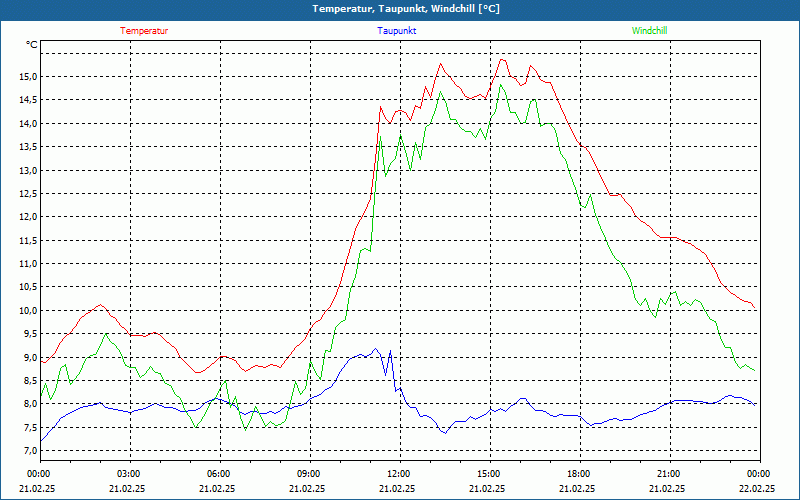Viewport: 800px width, 500px height.
Task: Click the 21.02.25 date below 12:00
Action: pos(397,489)
